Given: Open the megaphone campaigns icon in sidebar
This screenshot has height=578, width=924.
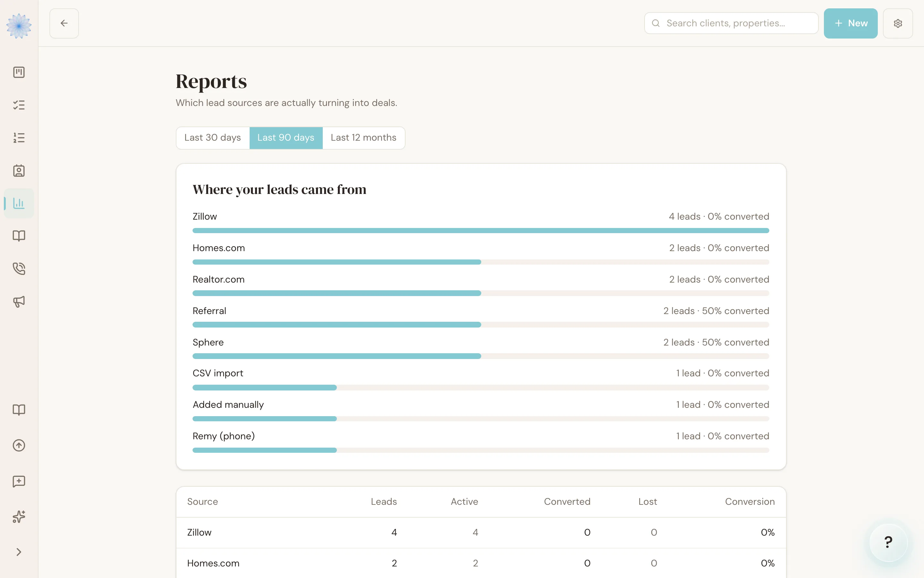Looking at the screenshot, I should (19, 302).
